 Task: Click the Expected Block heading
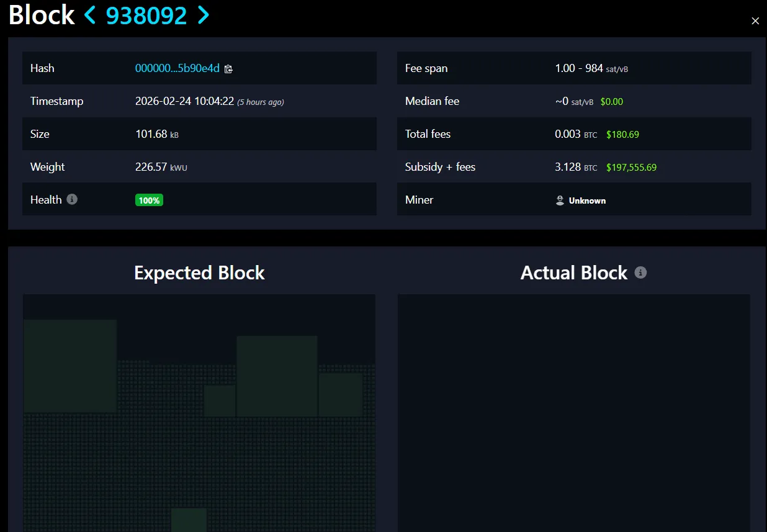(x=199, y=273)
